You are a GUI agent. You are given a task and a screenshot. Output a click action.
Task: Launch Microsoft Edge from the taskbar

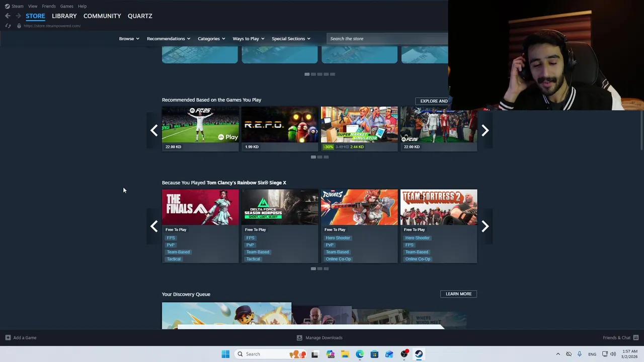tap(360, 354)
